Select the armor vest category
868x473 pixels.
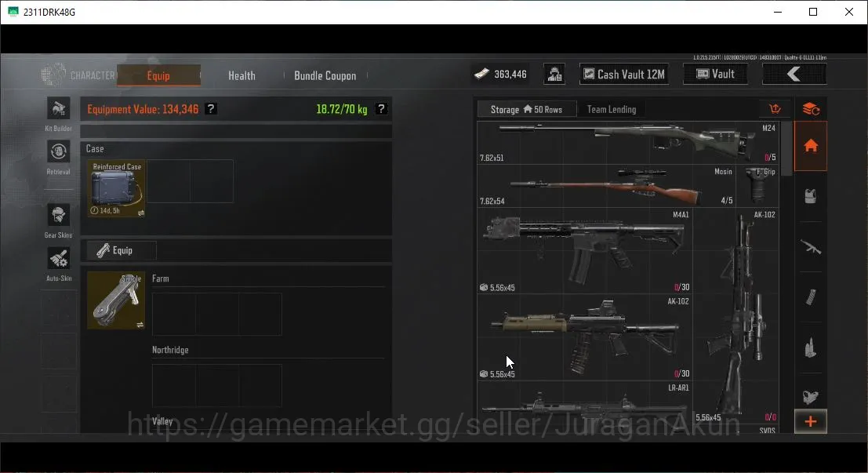point(811,196)
